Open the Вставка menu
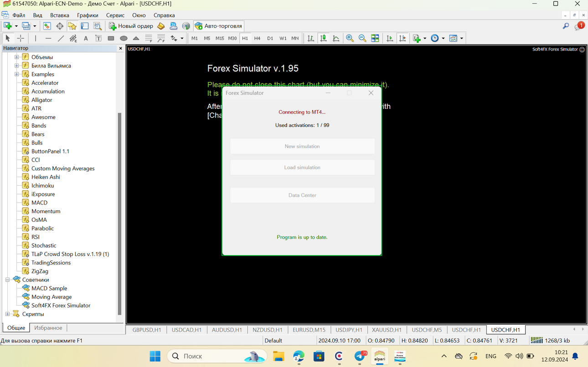The image size is (588, 367). click(x=60, y=15)
